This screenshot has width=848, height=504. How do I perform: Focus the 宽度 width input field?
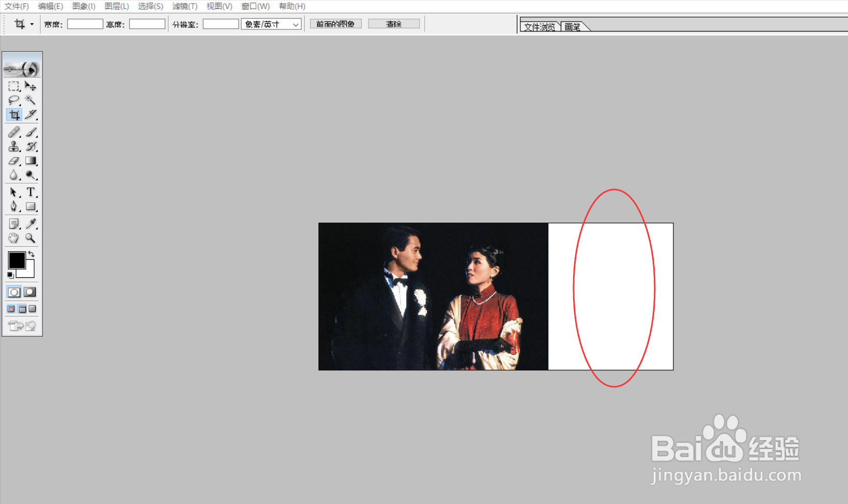click(85, 24)
